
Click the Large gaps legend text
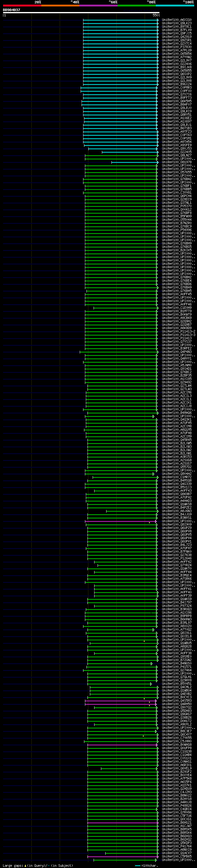coord(38,866)
